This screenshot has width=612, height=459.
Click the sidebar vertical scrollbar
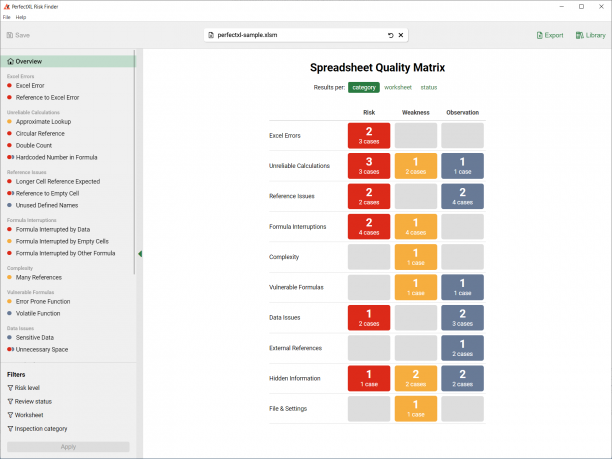pyautogui.click(x=135, y=162)
